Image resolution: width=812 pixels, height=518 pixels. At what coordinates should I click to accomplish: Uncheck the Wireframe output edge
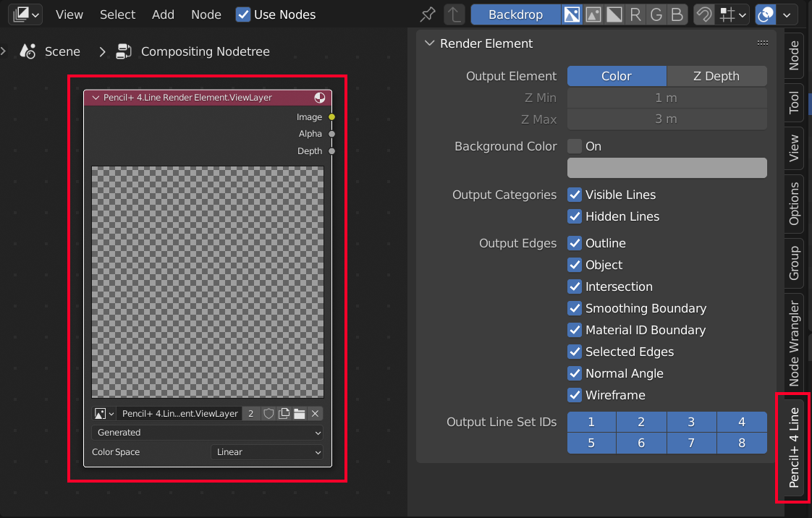pos(574,395)
